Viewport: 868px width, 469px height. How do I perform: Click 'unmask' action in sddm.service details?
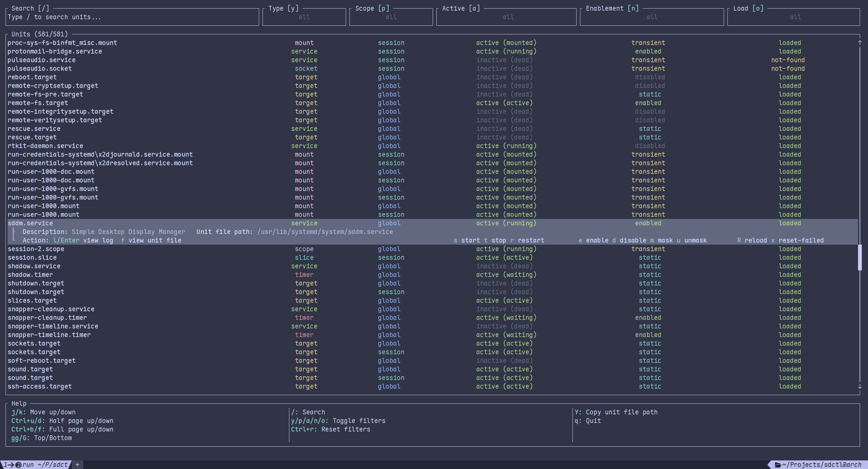692,240
